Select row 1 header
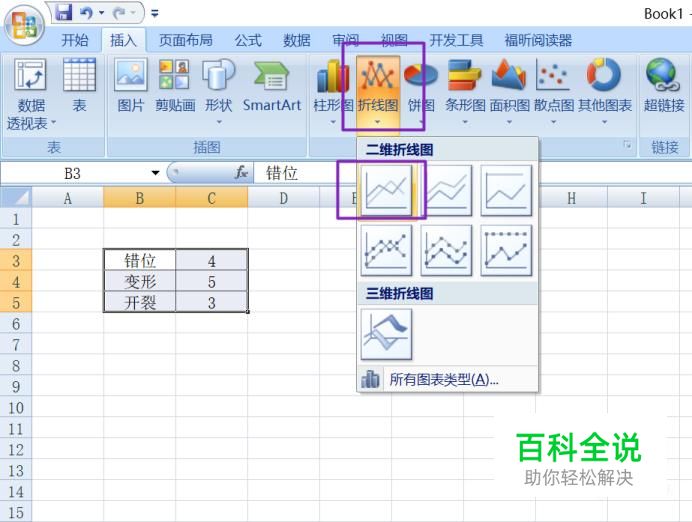 click(x=16, y=218)
